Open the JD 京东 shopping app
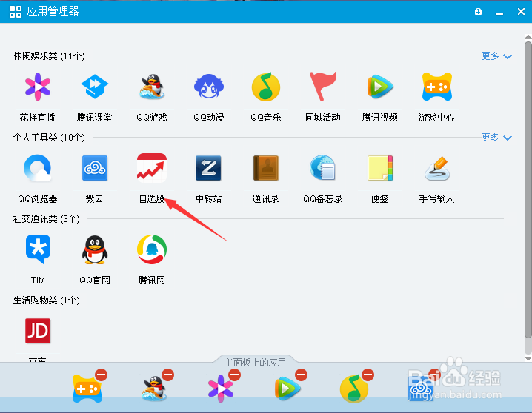The image size is (532, 413). tap(38, 331)
